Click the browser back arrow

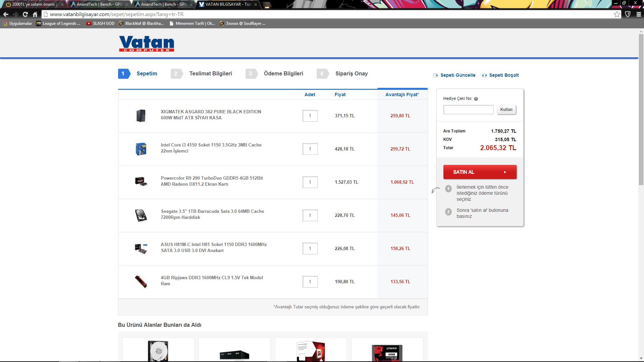[x=6, y=14]
